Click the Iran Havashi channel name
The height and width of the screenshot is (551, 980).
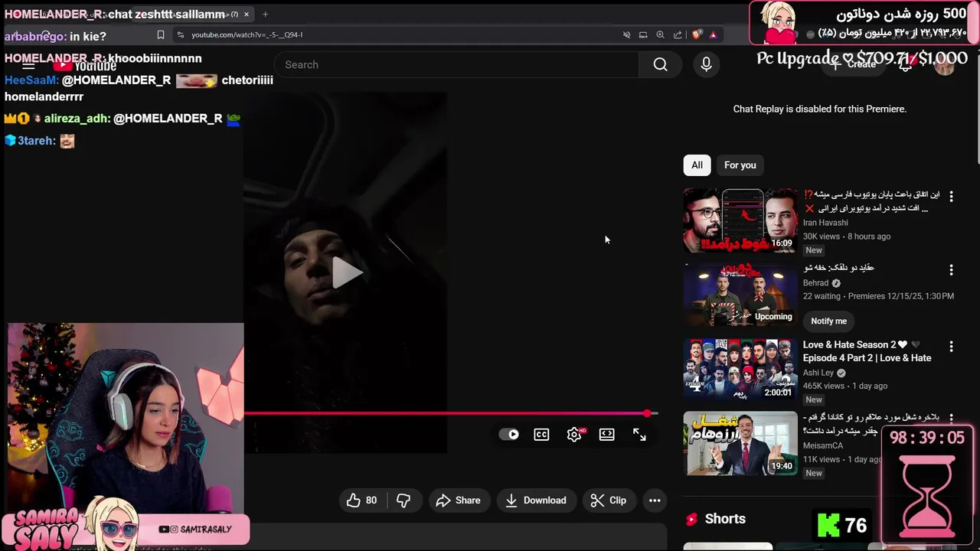point(825,223)
